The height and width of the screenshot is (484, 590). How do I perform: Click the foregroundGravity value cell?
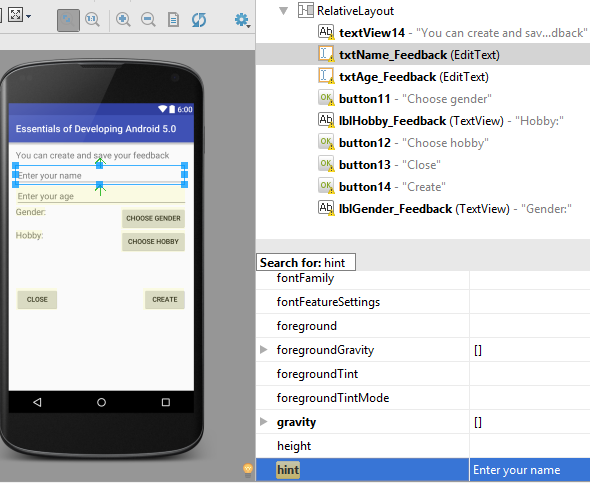[530, 350]
